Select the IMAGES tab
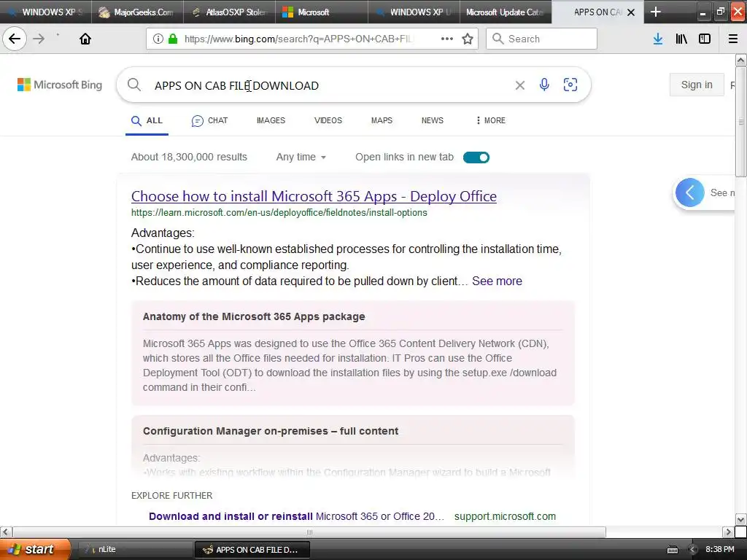This screenshot has width=747, height=560. (271, 120)
